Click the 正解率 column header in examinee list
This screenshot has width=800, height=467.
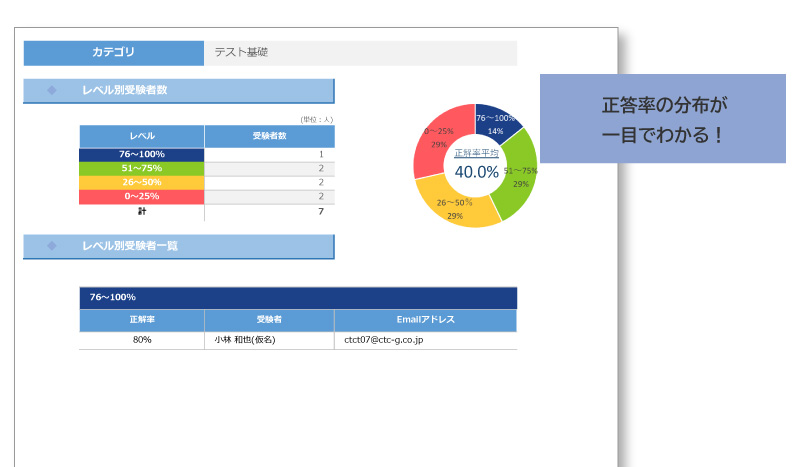pyautogui.click(x=141, y=320)
